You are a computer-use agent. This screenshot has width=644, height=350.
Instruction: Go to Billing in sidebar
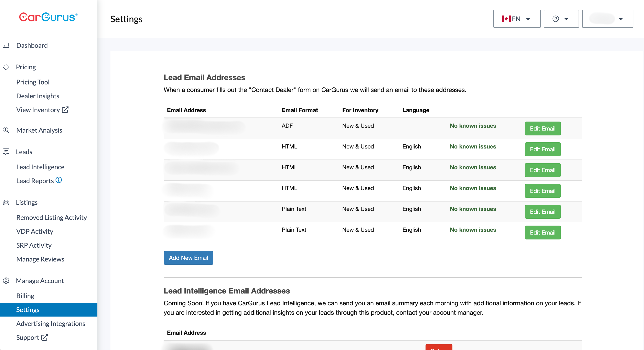click(x=25, y=296)
